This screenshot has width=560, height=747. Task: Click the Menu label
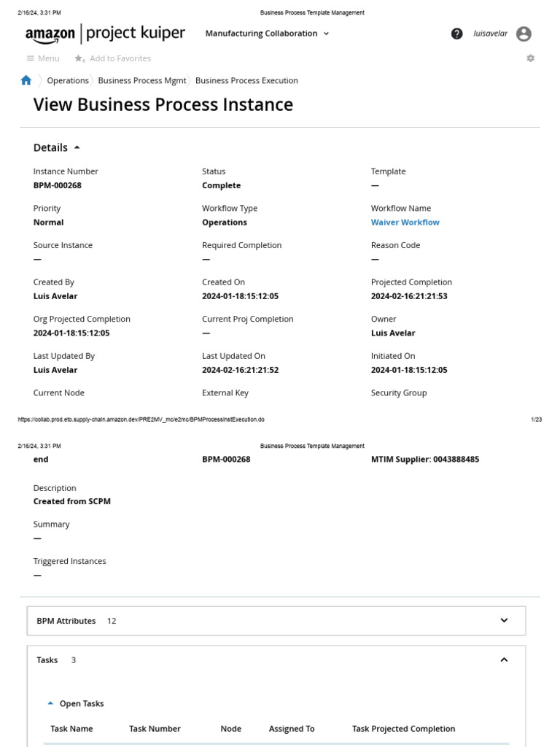click(49, 58)
